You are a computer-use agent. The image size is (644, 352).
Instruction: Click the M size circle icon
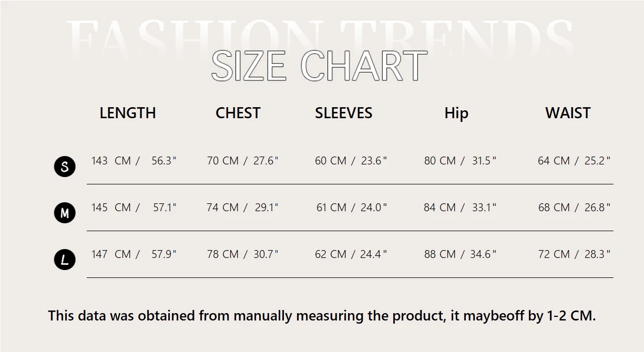65,213
